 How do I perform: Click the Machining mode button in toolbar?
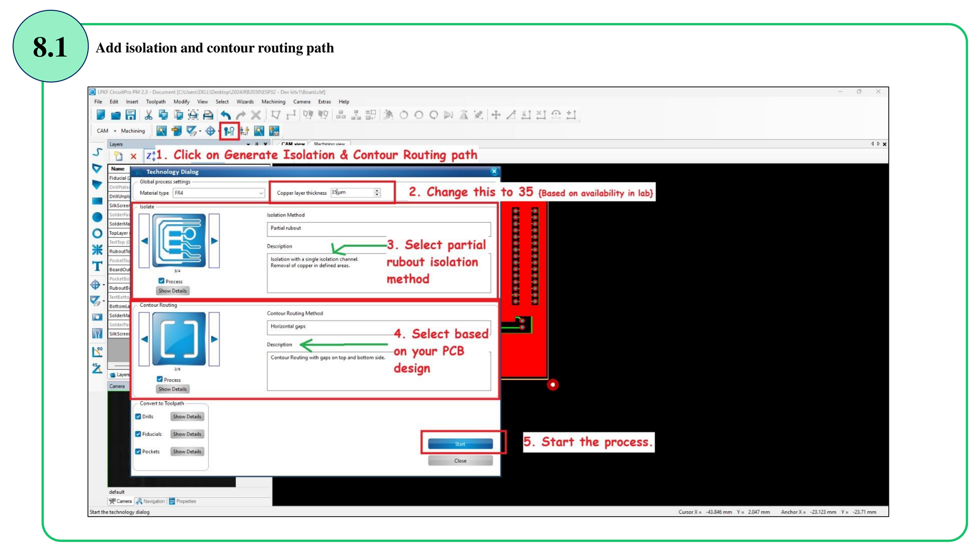pos(133,131)
